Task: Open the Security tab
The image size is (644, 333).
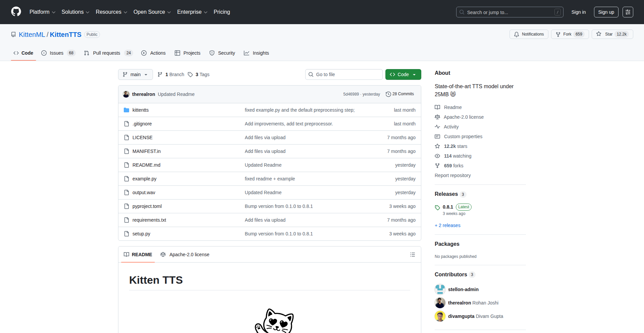Action: [222, 53]
